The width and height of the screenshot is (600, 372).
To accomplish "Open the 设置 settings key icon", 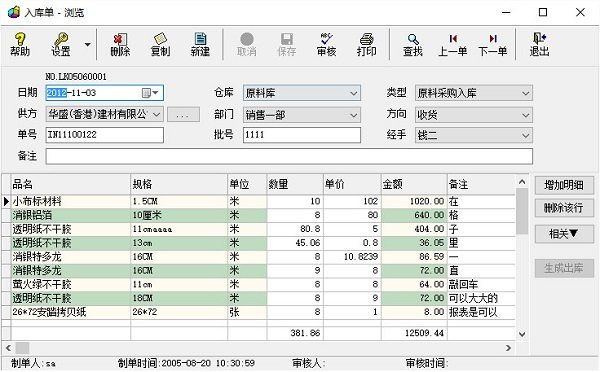I will click(x=60, y=44).
